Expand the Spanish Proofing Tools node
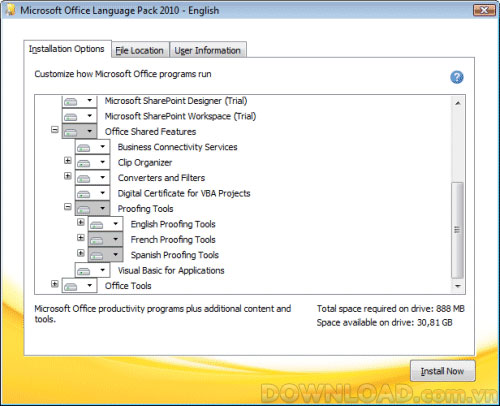The height and width of the screenshot is (406, 500). tap(81, 253)
